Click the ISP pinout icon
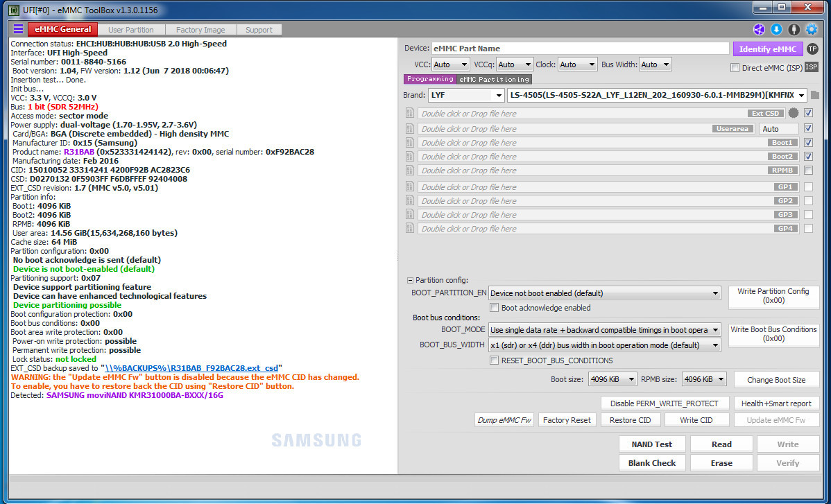Screen dimensions: 831x504 812,67
